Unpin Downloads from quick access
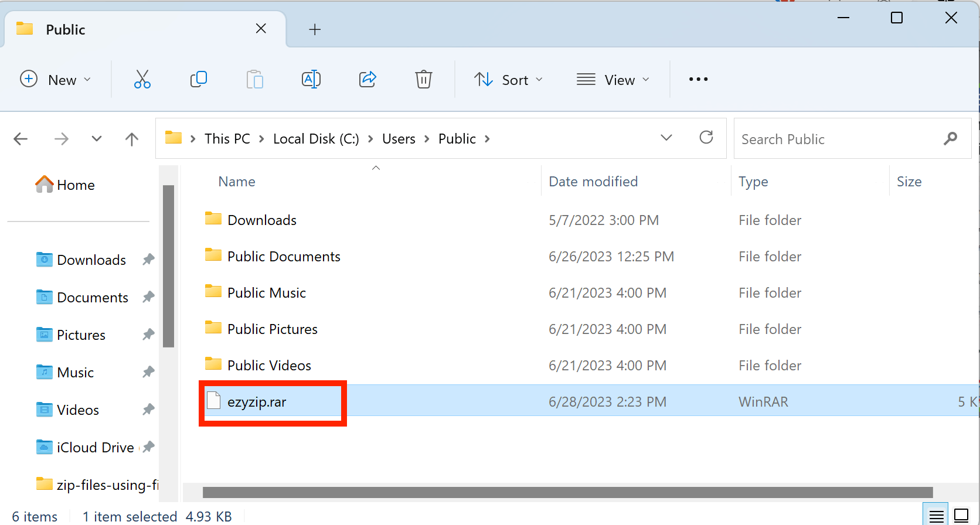This screenshot has width=980, height=525. pos(148,260)
